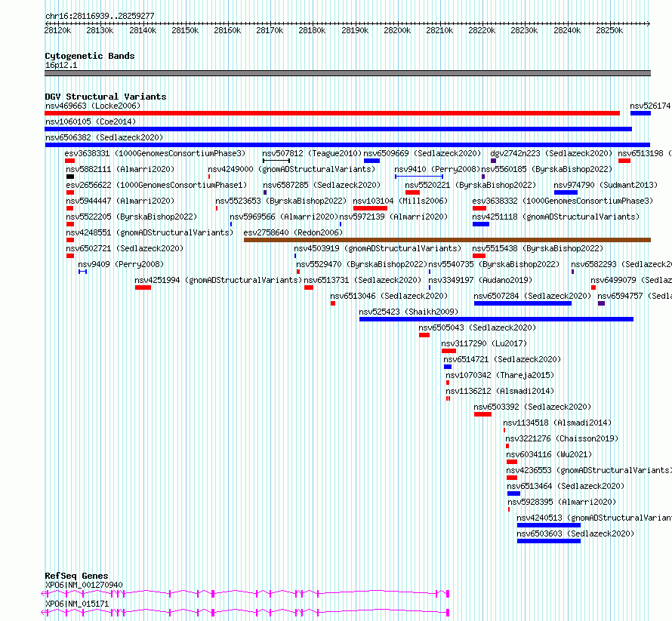Open esv2656622 (1000GenomesConsortiumPhase1) label
Screen dimensions: 672x621
(156, 185)
